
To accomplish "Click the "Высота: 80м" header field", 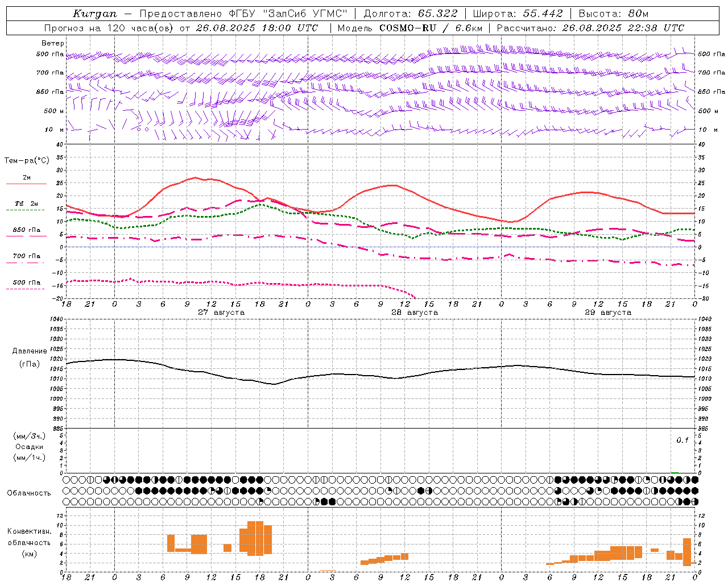I will pyautogui.click(x=613, y=14).
